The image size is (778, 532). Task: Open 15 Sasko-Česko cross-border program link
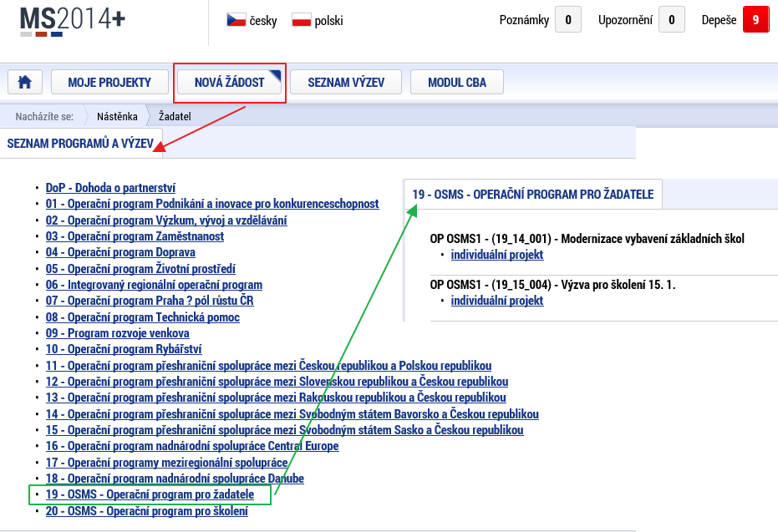[x=284, y=430]
